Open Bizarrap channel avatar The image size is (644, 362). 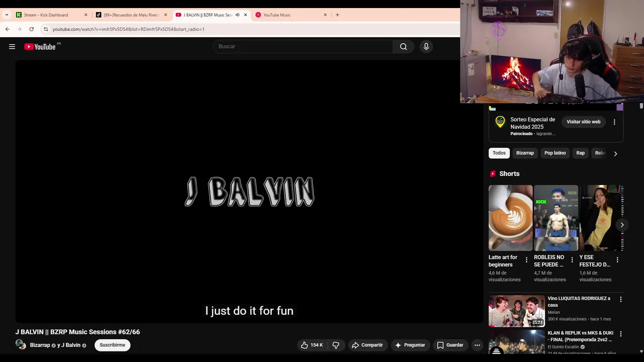[21, 345]
